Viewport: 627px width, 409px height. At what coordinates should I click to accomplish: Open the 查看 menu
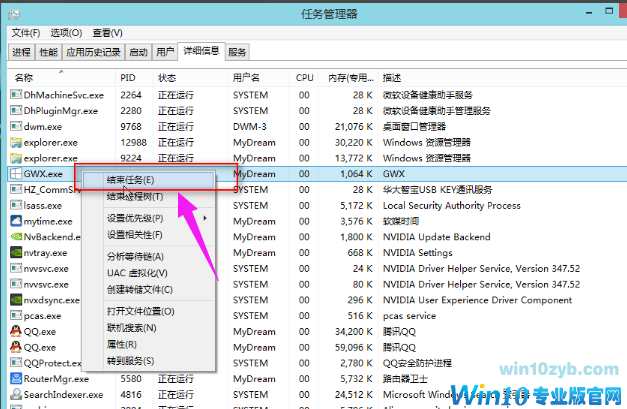[108, 33]
